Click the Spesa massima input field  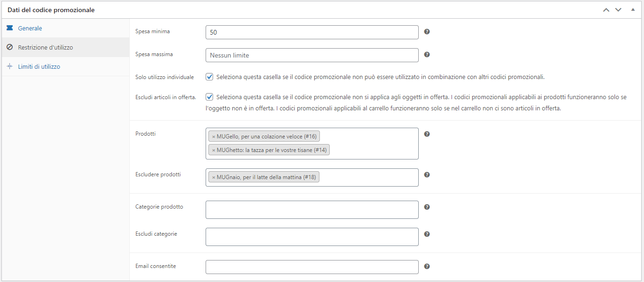click(311, 55)
